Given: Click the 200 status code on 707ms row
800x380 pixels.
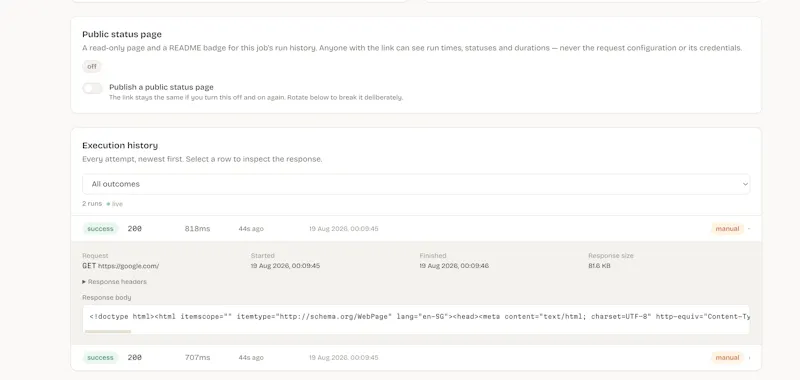Looking at the screenshot, I should tap(135, 358).
